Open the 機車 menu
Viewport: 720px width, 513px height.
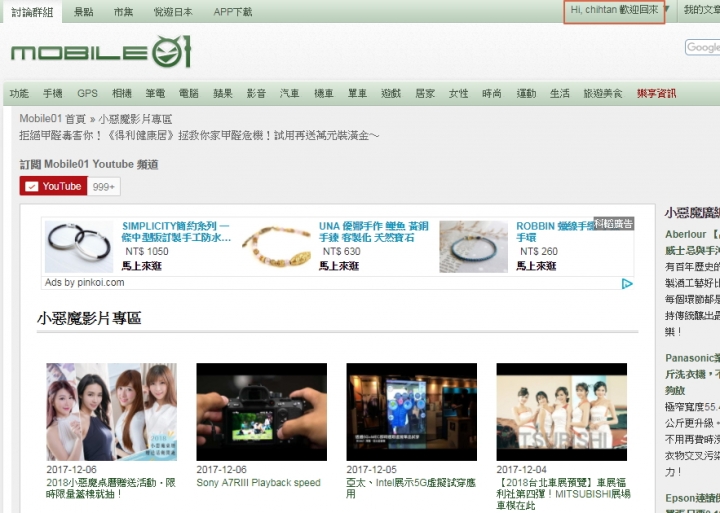pos(324,94)
